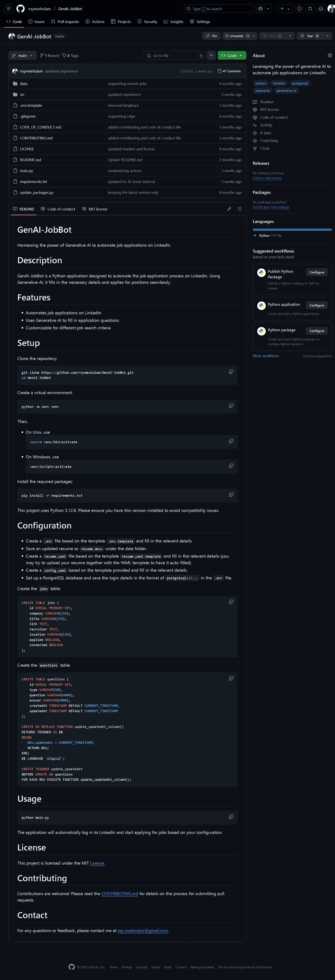This screenshot has width=335, height=980.
Task: Open the src folder
Action: (22, 94)
